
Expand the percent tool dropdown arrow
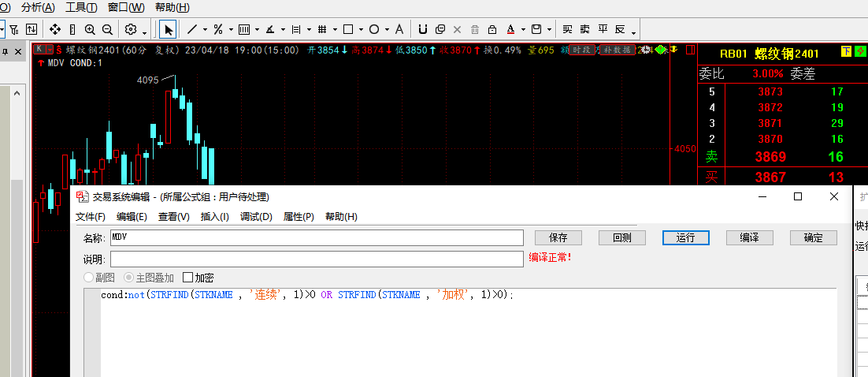231,29
